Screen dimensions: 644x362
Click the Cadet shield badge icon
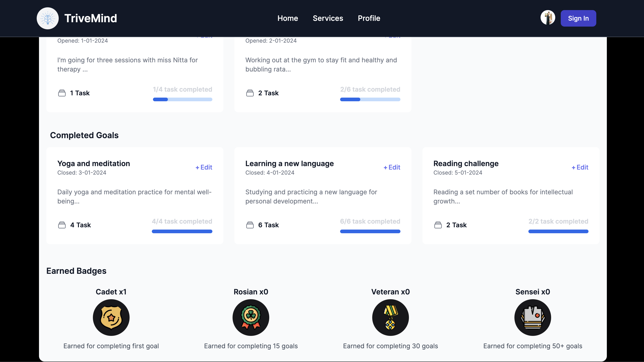click(111, 318)
